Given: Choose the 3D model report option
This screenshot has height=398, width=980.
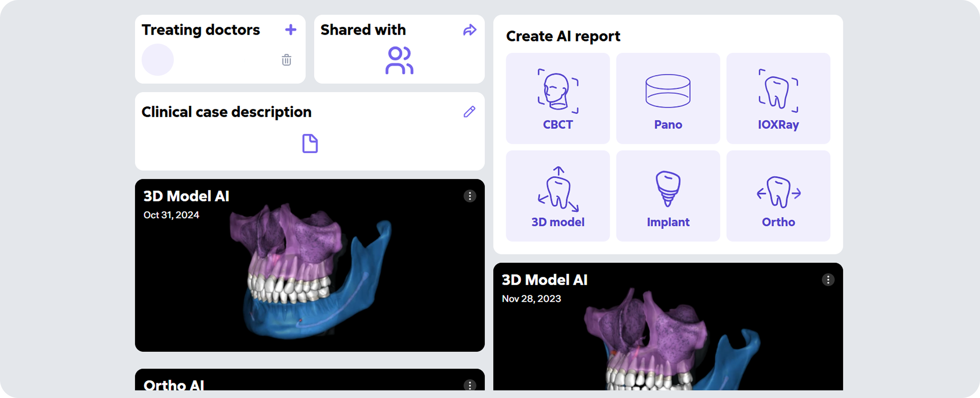Looking at the screenshot, I should (557, 196).
